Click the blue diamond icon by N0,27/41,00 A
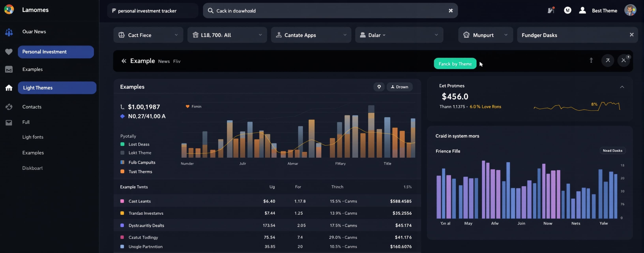The image size is (644, 253). coord(123,116)
